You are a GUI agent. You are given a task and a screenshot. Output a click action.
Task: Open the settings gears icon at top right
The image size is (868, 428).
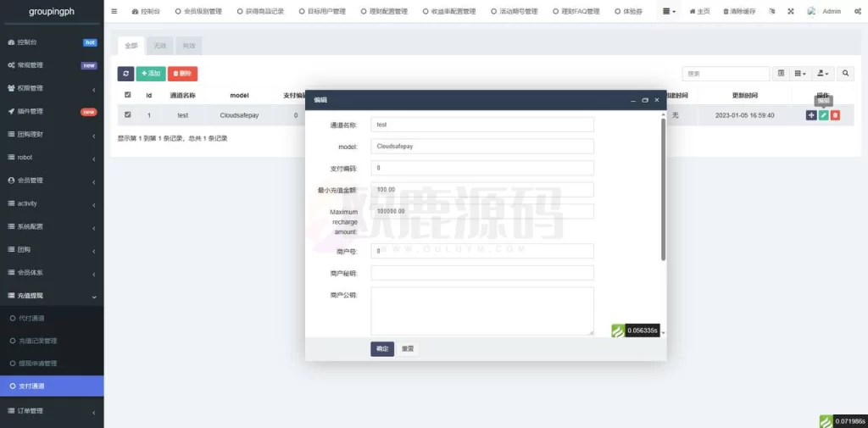(858, 11)
